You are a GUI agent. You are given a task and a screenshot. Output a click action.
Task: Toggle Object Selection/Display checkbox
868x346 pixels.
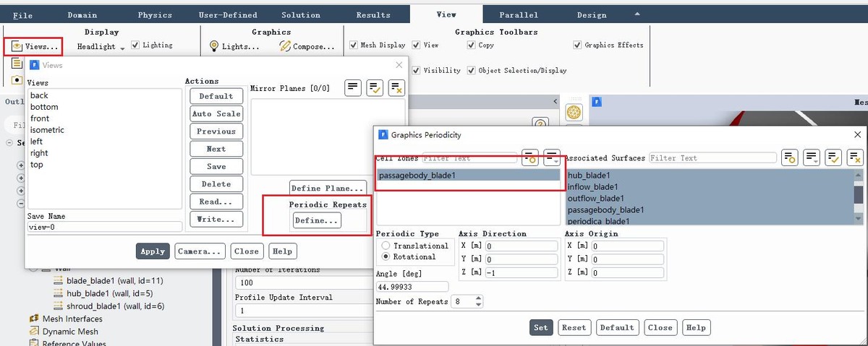tap(471, 71)
